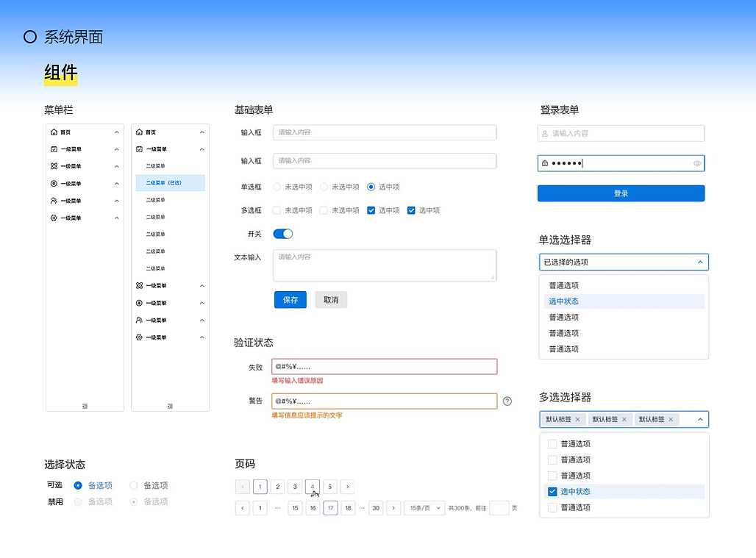Click the collapse icon at the bottom of the expanded menu panel
This screenshot has height=558, width=756.
click(170, 407)
